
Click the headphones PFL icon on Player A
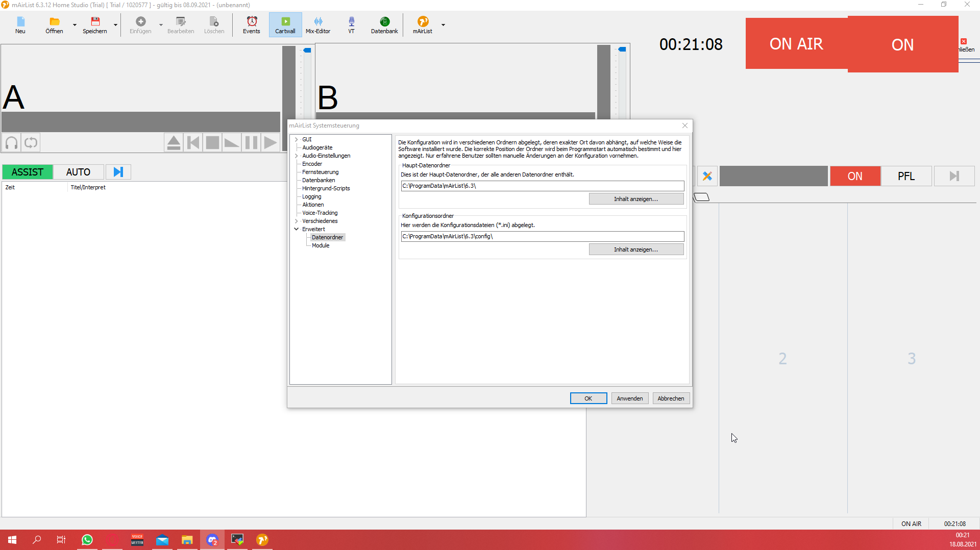[x=12, y=143]
